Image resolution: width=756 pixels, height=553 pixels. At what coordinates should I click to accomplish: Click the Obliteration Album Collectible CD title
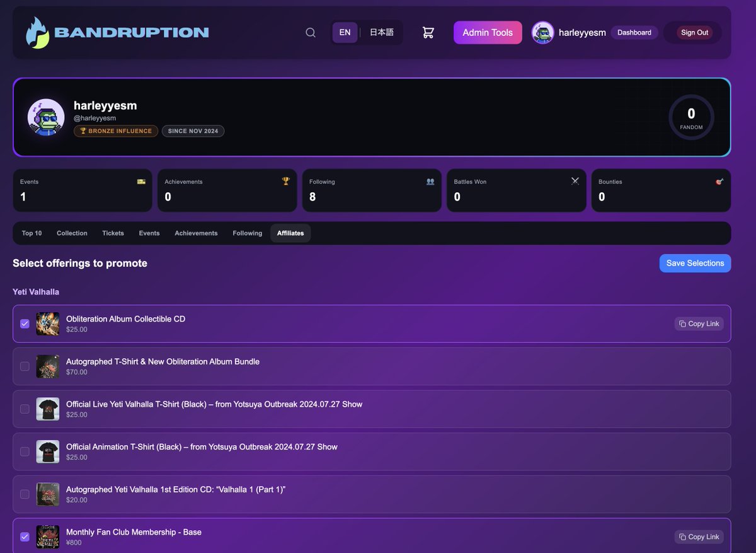125,319
